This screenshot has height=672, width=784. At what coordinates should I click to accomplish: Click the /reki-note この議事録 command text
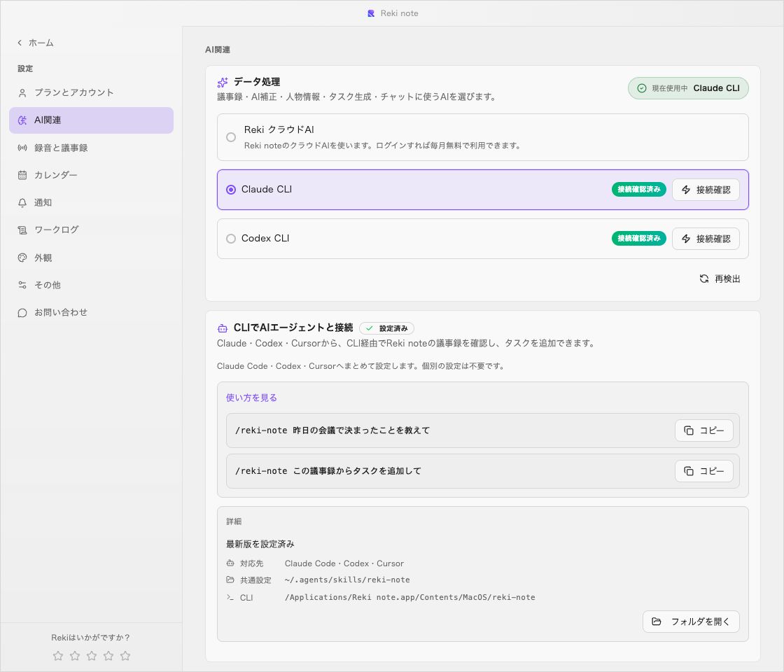(328, 471)
